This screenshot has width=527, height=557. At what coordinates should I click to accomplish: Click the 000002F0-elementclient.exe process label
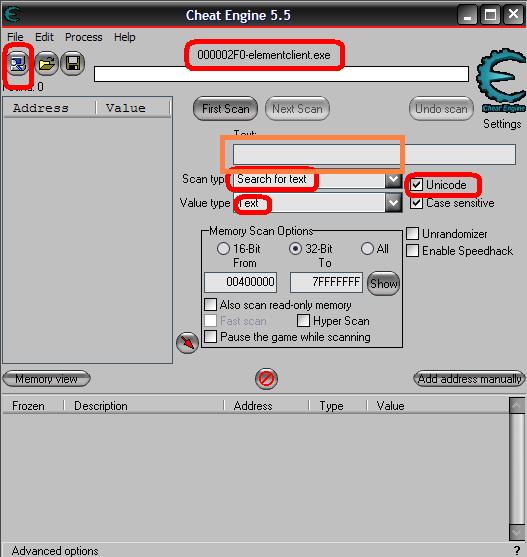(x=264, y=55)
